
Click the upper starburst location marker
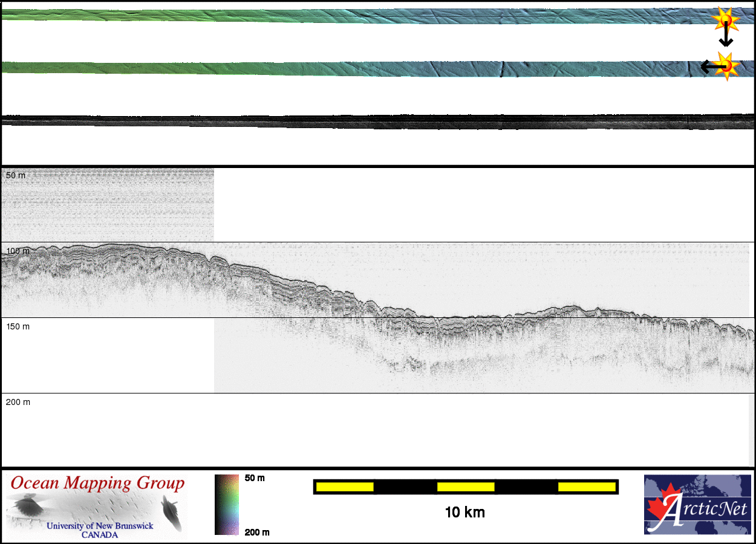pos(725,21)
